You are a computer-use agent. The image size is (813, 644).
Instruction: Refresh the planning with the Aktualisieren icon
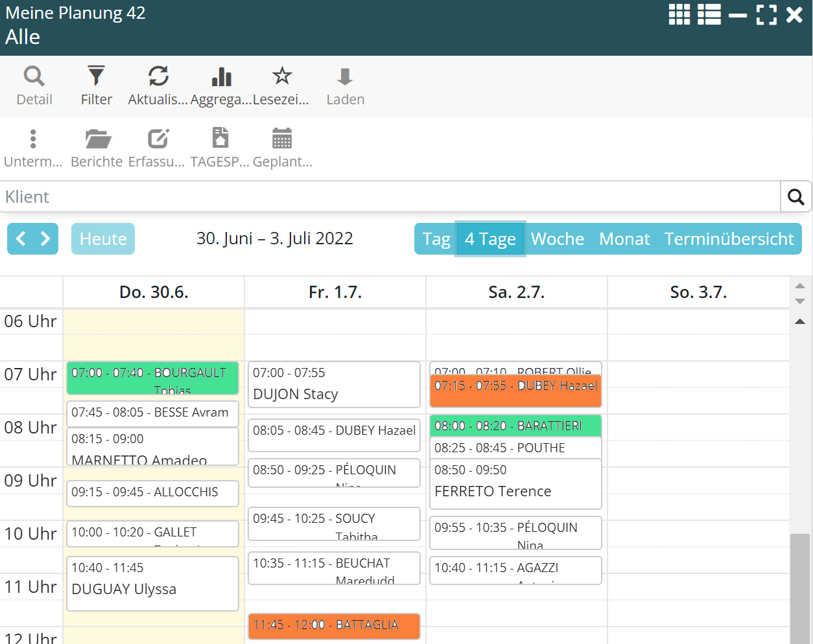coord(158,76)
